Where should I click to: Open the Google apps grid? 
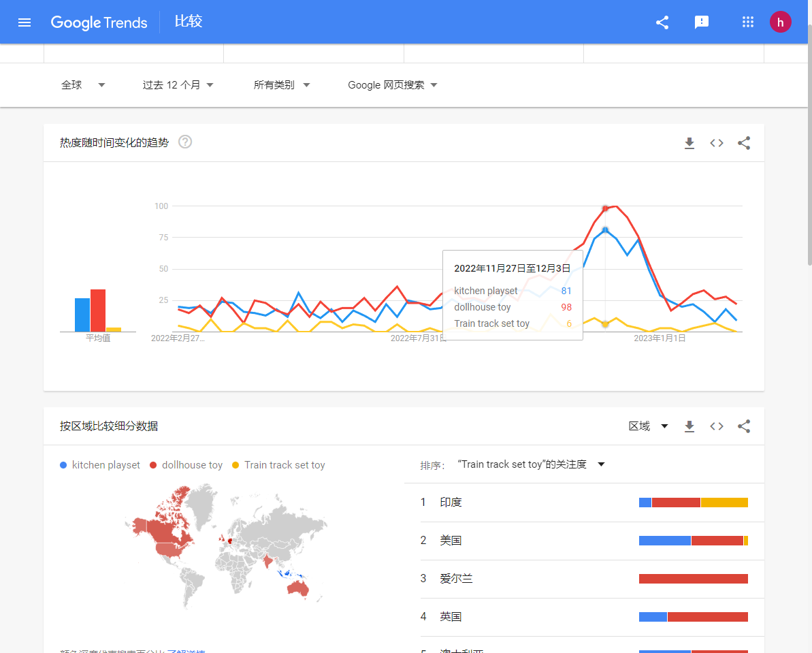point(748,22)
